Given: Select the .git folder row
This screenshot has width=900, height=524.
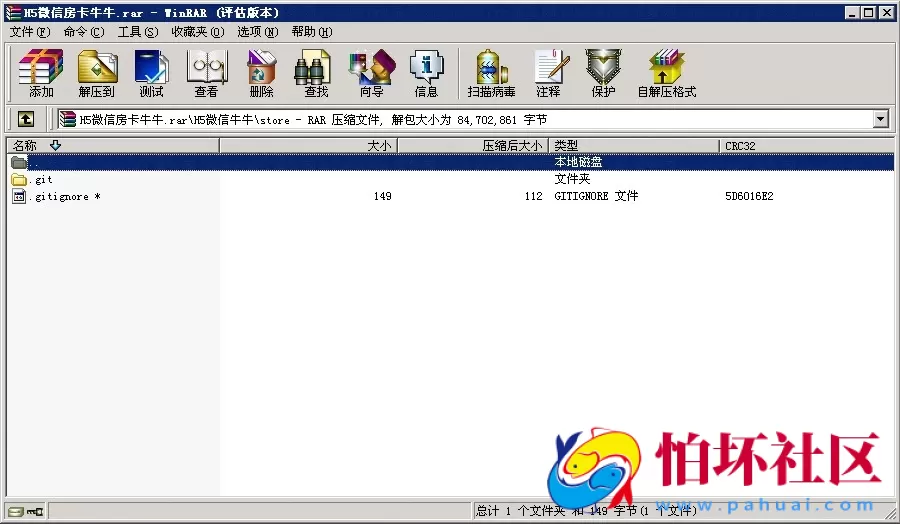Looking at the screenshot, I should [451, 180].
